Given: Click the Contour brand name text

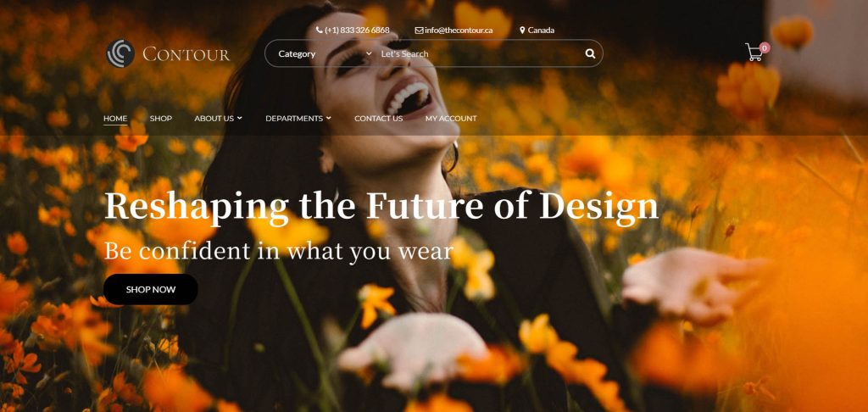Looking at the screenshot, I should pyautogui.click(x=186, y=54).
